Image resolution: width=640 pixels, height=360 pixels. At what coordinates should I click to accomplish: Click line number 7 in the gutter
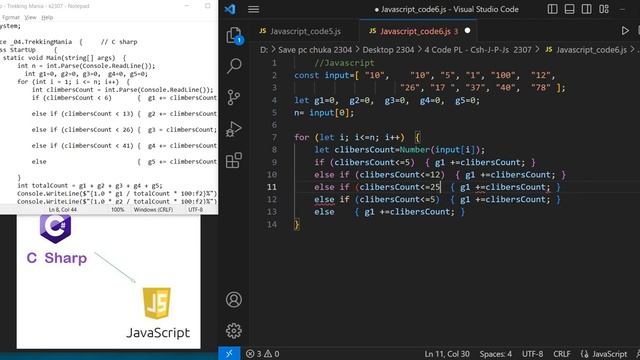click(274, 137)
